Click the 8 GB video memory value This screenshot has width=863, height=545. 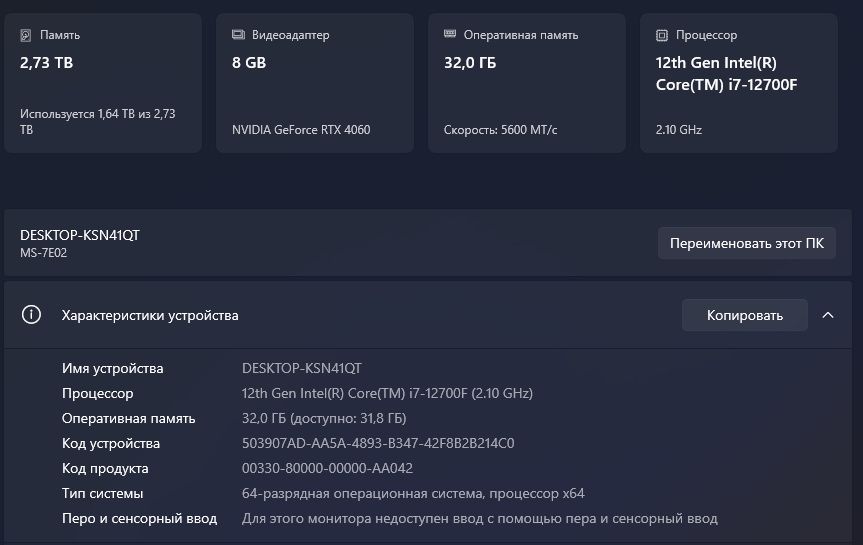[x=249, y=63]
